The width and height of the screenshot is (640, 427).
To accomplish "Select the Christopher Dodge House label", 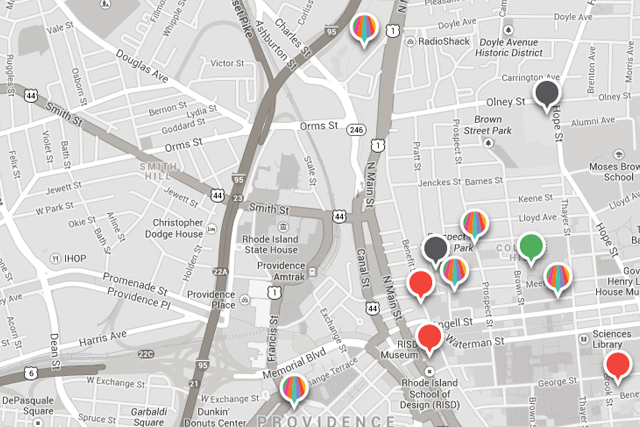I will click(178, 229).
